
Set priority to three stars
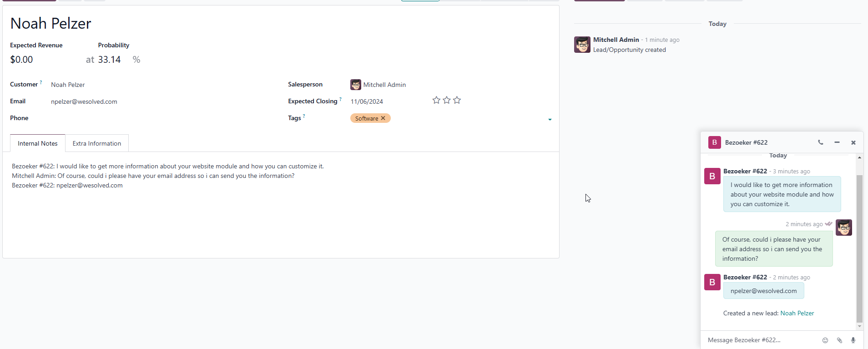click(x=457, y=100)
